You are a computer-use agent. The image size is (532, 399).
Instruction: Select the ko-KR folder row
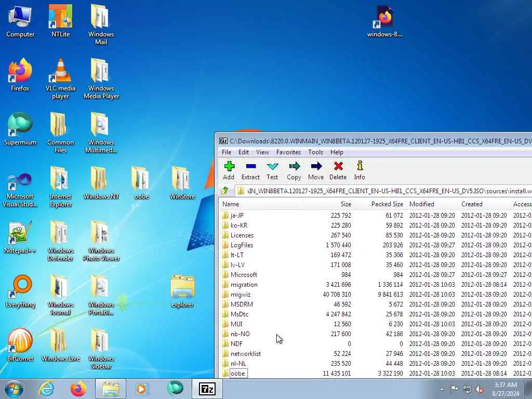376,225
